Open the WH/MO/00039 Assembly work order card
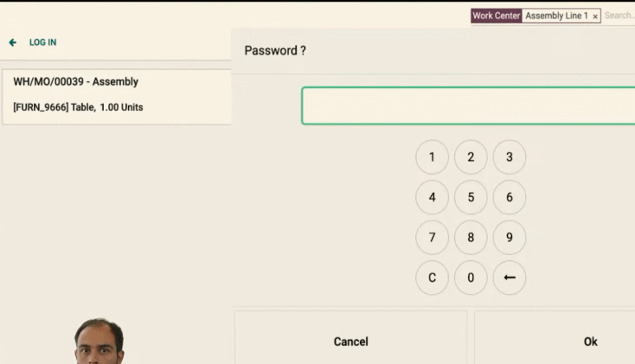 tap(117, 97)
